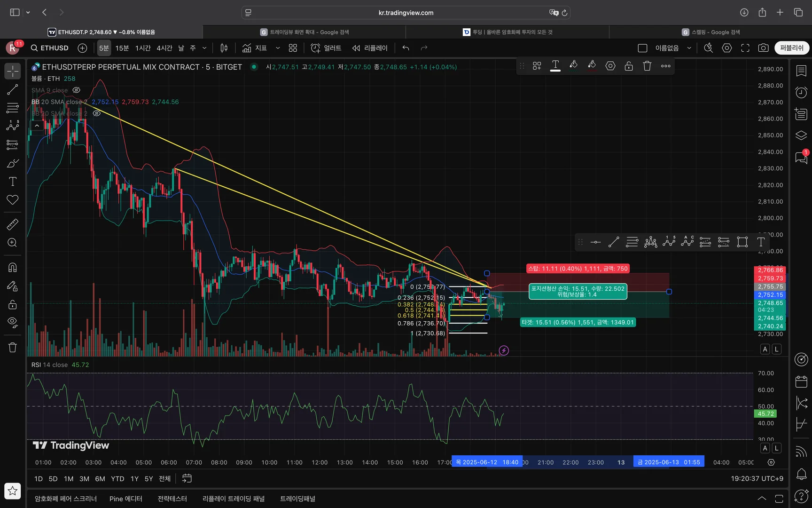Open fullscreen mode for the chart
The image size is (812, 508).
pos(745,48)
